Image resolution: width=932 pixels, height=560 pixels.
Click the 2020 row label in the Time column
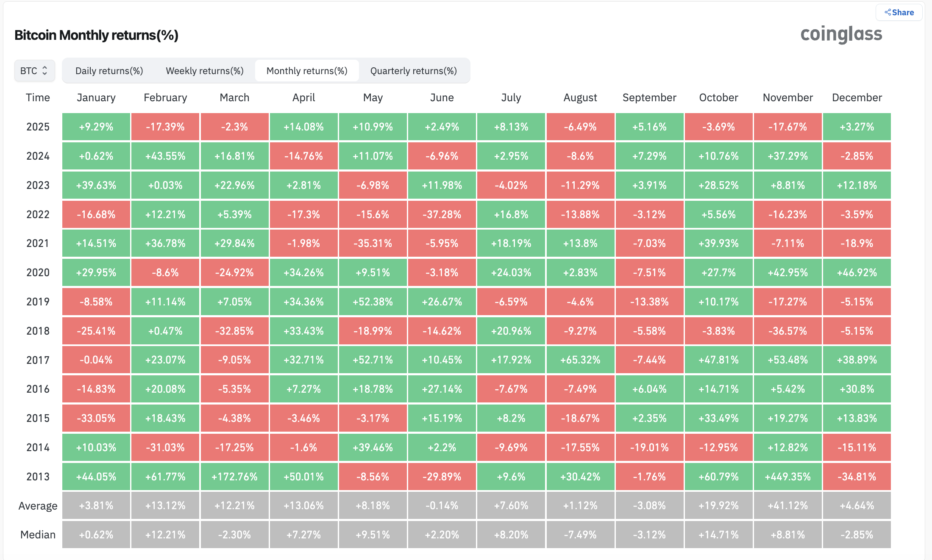click(37, 272)
